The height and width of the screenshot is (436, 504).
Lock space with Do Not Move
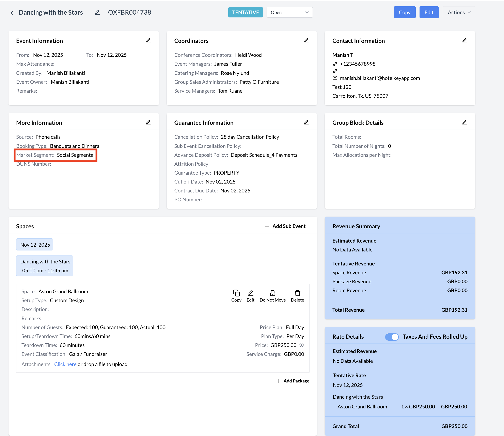click(272, 295)
